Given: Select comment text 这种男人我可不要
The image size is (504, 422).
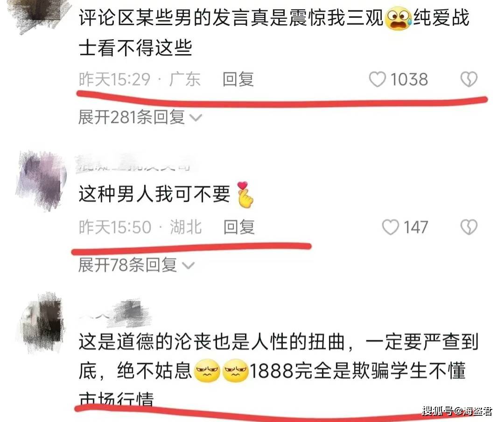Looking at the screenshot, I should click(154, 194).
